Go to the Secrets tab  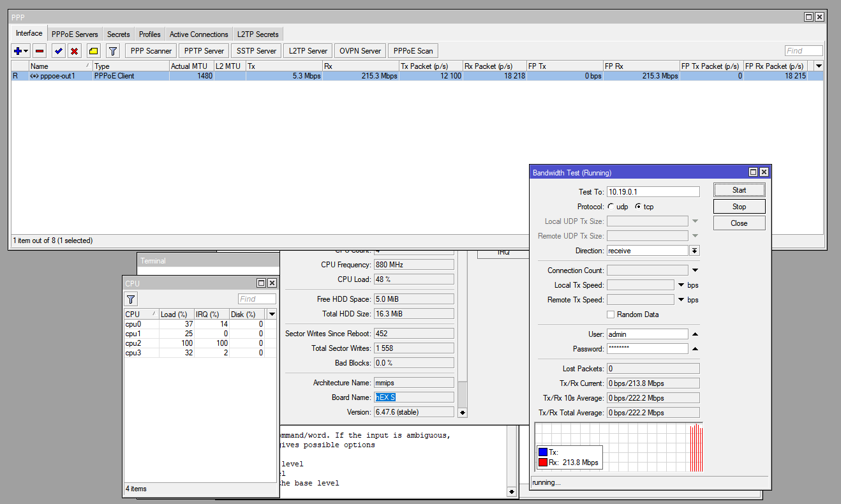pos(119,34)
